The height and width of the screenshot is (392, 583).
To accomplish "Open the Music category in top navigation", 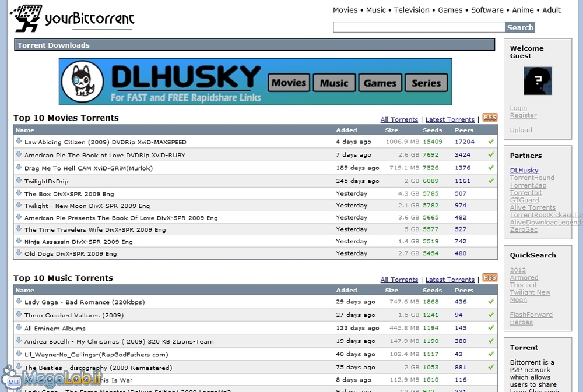I will click(x=376, y=10).
